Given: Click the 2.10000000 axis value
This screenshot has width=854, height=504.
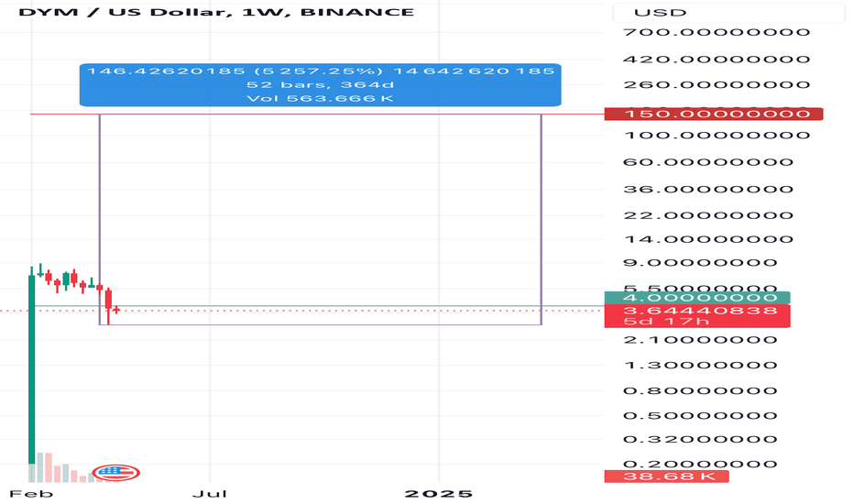Looking at the screenshot, I should pyautogui.click(x=700, y=340).
